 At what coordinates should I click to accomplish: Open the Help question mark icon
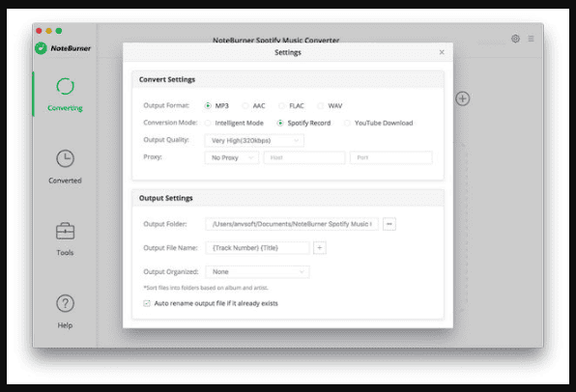pyautogui.click(x=65, y=303)
